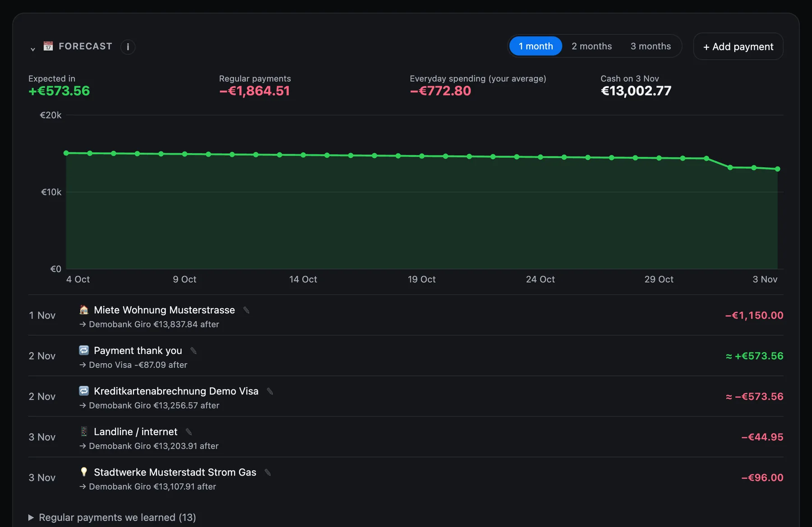812x527 pixels.
Task: Edit Landline / internet pencil icon
Action: click(189, 431)
